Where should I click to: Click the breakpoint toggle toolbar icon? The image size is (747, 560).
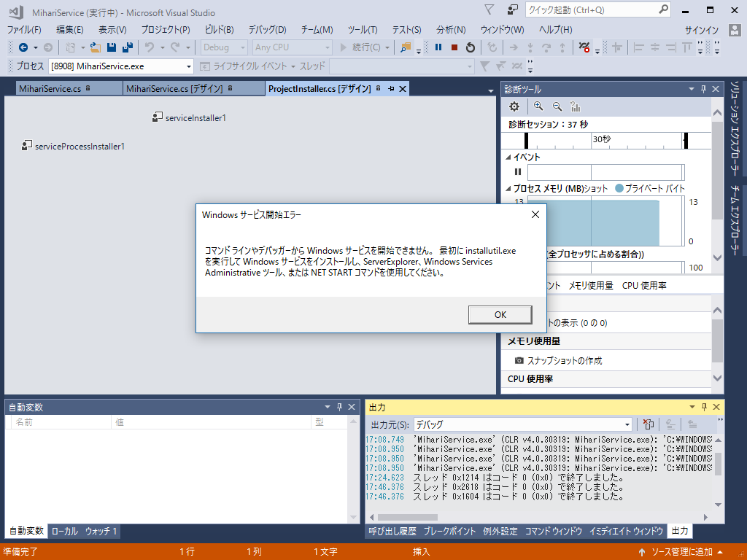coord(584,47)
